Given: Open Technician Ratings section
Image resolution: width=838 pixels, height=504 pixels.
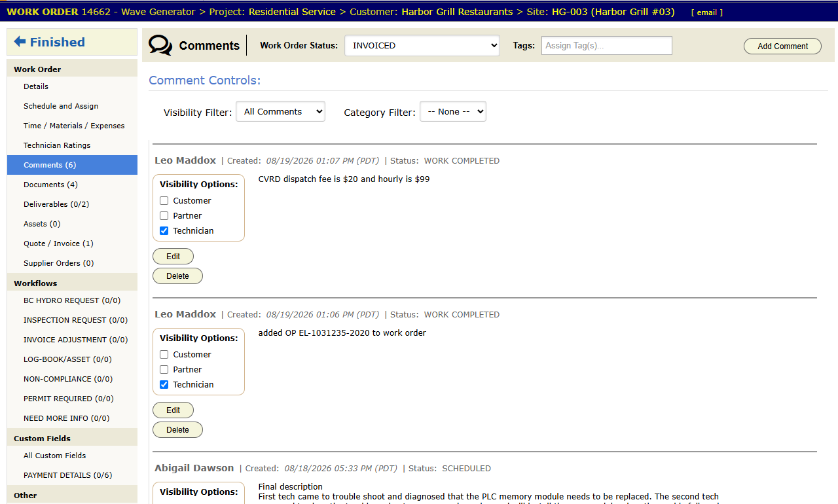Looking at the screenshot, I should tap(72, 145).
